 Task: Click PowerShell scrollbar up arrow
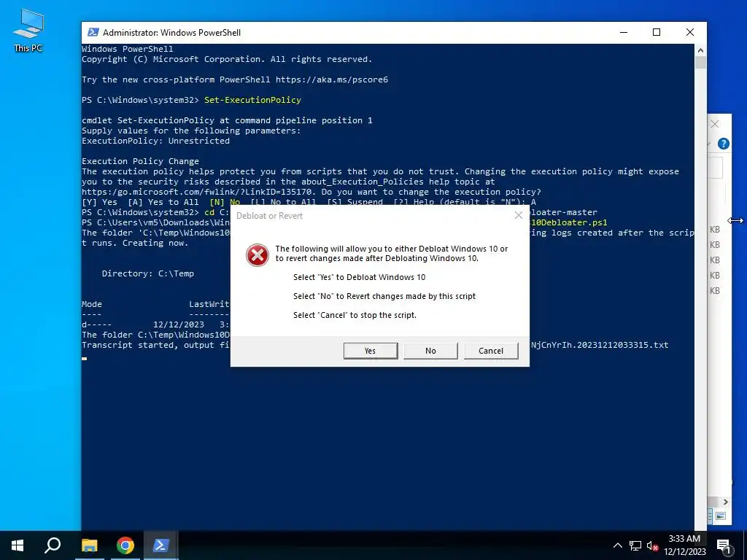click(700, 50)
